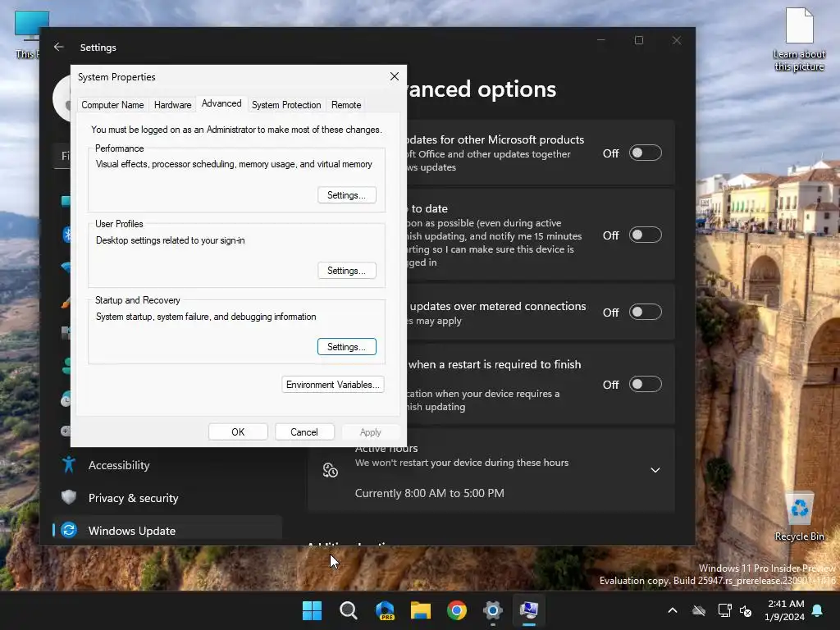Click the Privacy & security shield icon

[69, 497]
